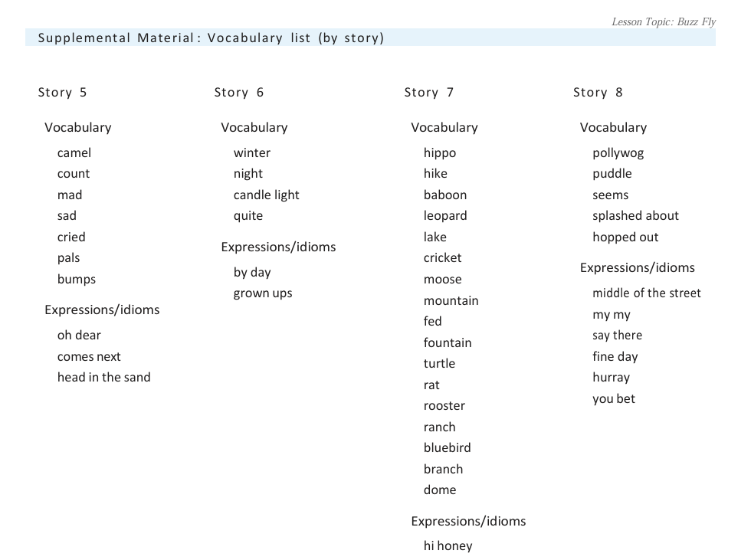Screen dimensions: 751x560
Task: Select the phrase head in the sand
Action: click(103, 378)
